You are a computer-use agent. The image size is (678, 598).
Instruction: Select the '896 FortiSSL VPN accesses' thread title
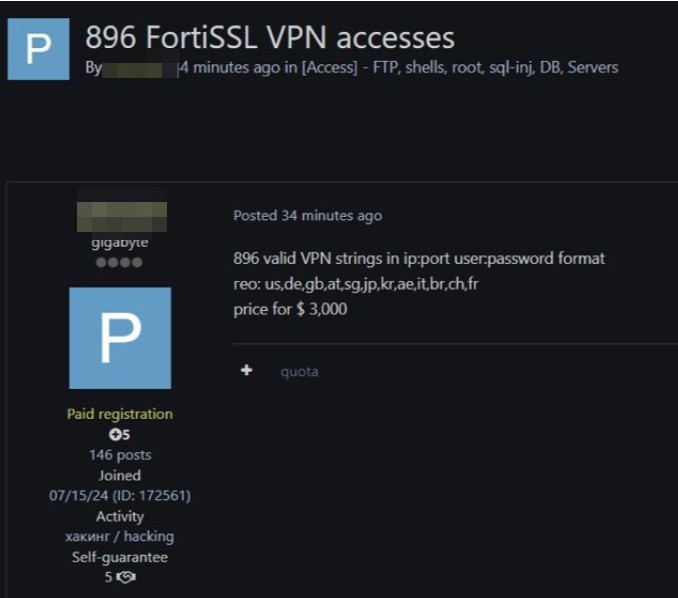click(x=270, y=38)
